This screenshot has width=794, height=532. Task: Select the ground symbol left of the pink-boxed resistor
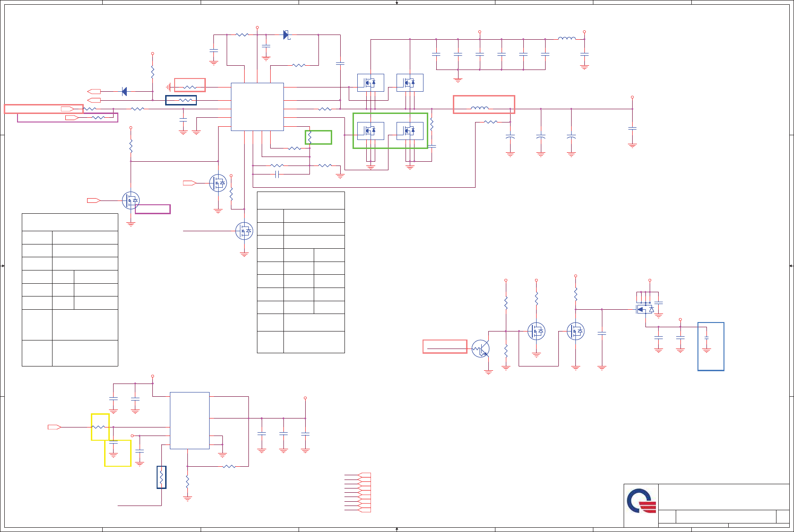(x=168, y=87)
